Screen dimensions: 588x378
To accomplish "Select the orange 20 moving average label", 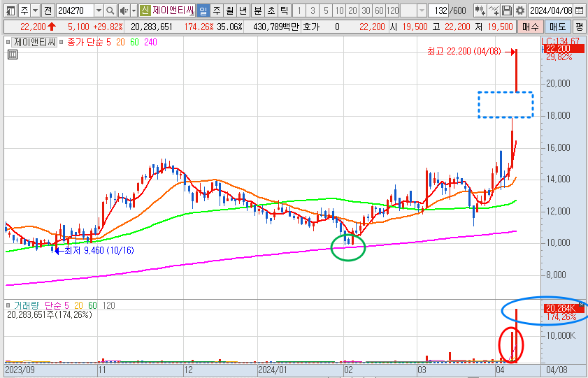I will click(120, 43).
